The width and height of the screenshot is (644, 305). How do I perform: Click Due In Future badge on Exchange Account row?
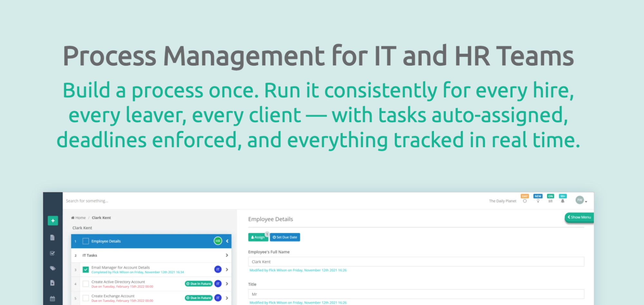(199, 298)
